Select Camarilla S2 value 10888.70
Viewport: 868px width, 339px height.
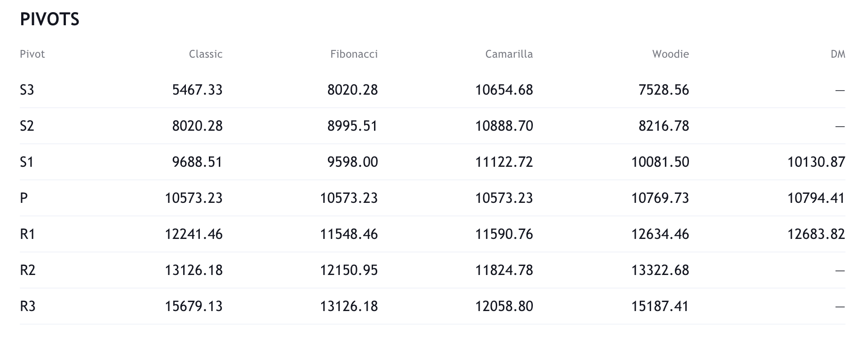[x=504, y=126]
